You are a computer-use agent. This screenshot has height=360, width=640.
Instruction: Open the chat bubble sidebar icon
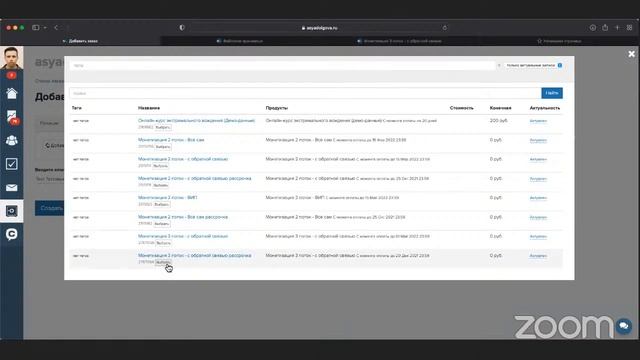pos(11,234)
